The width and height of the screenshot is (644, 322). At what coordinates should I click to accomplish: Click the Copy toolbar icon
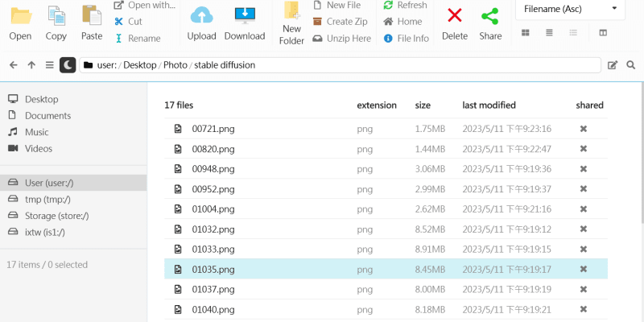(x=56, y=16)
